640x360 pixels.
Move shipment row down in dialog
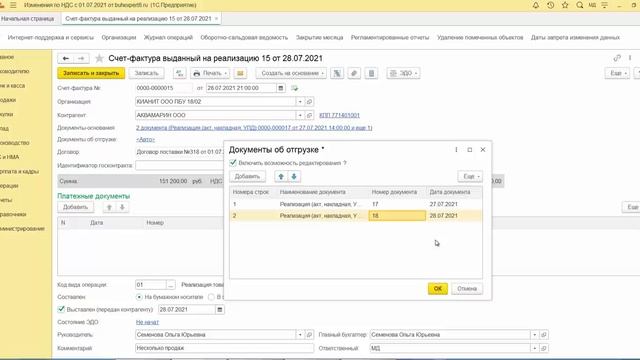coord(294,176)
